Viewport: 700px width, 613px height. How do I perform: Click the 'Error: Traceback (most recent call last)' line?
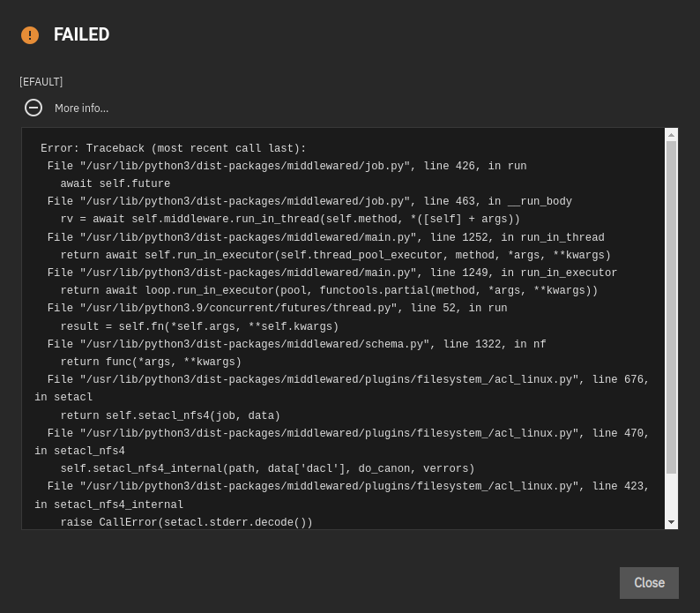click(173, 148)
